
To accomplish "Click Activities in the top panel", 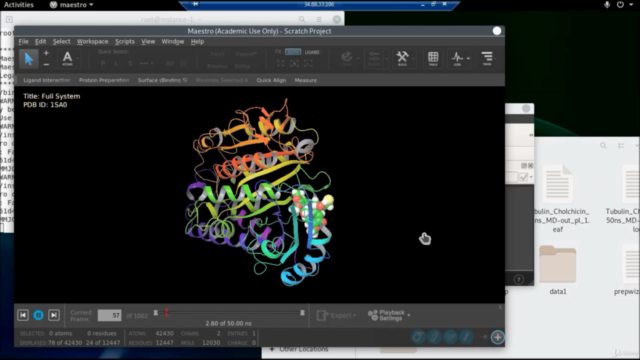I will click(19, 5).
